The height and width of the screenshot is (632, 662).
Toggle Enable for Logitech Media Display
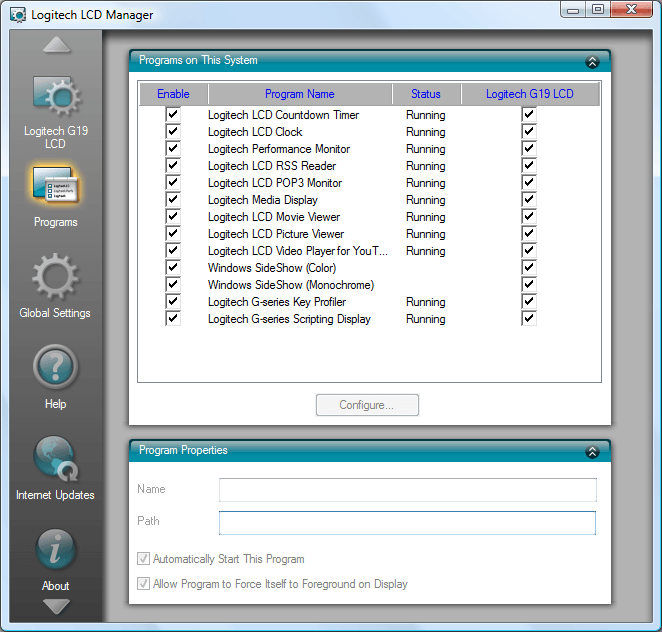pyautogui.click(x=173, y=199)
